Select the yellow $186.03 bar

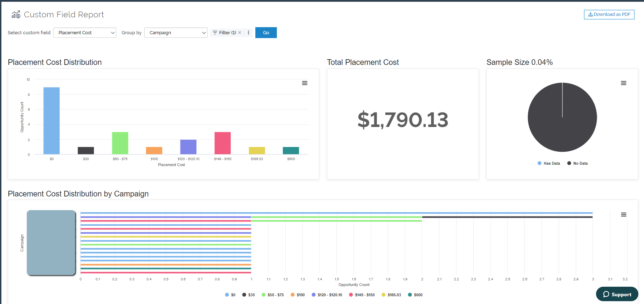pos(257,151)
